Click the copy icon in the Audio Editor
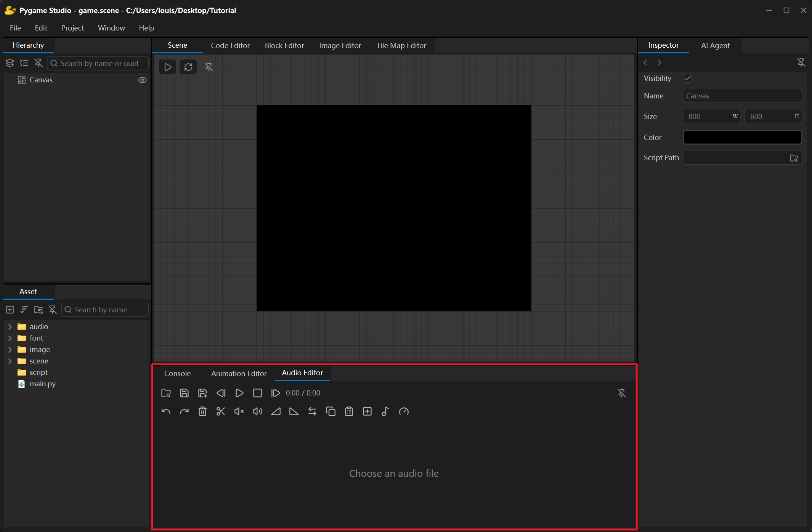812x532 pixels. (331, 411)
